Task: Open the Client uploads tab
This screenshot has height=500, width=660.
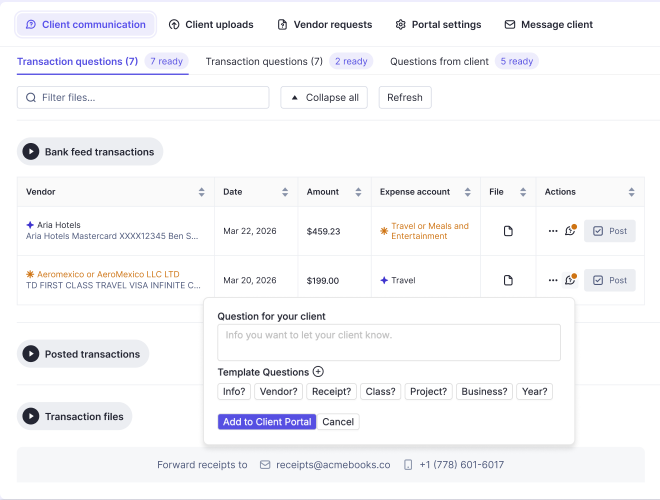Action: click(211, 24)
